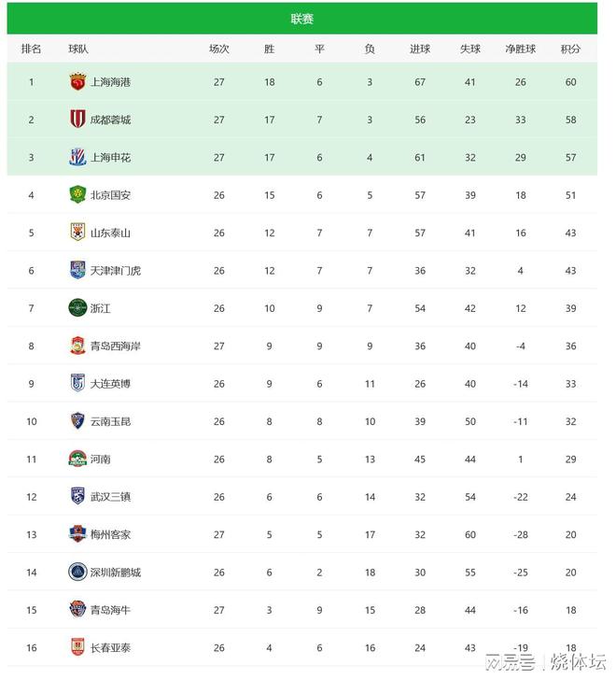Click the 山东泰山 team logo icon
This screenshot has width=616, height=679.
[77, 233]
